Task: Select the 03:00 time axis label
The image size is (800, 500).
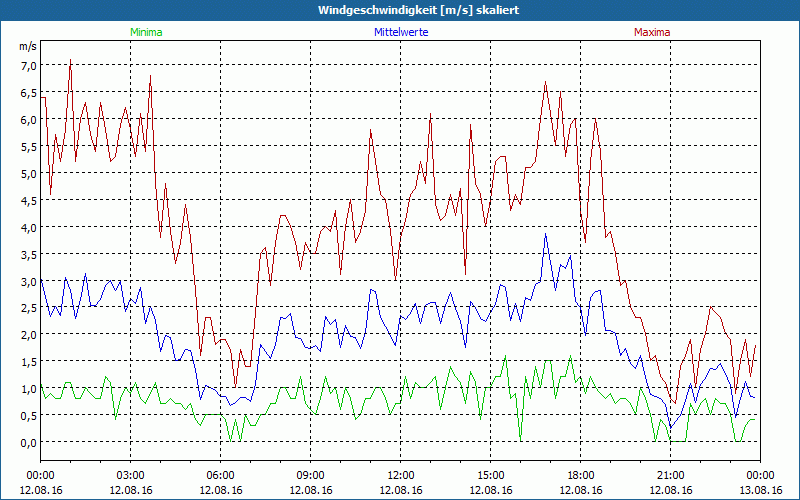Action: pyautogui.click(x=131, y=475)
